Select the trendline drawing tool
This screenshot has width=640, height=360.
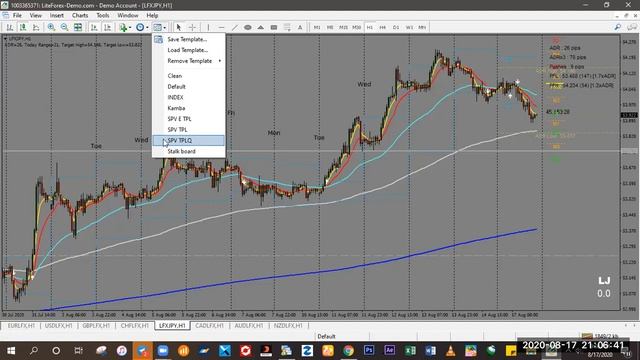[234, 27]
